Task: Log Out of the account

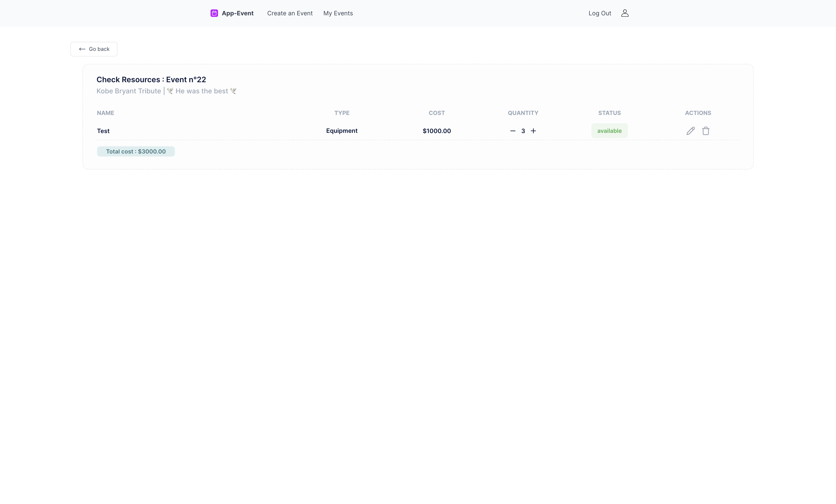Action: click(600, 13)
